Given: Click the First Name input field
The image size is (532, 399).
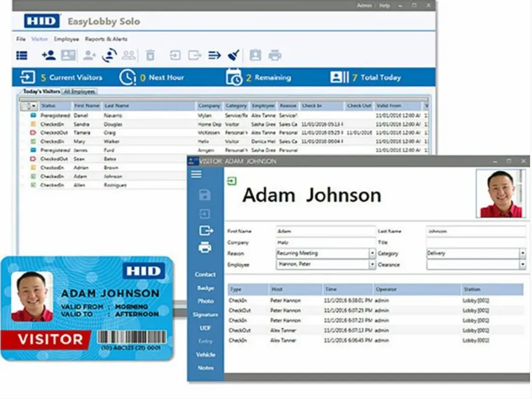Looking at the screenshot, I should 326,231.
